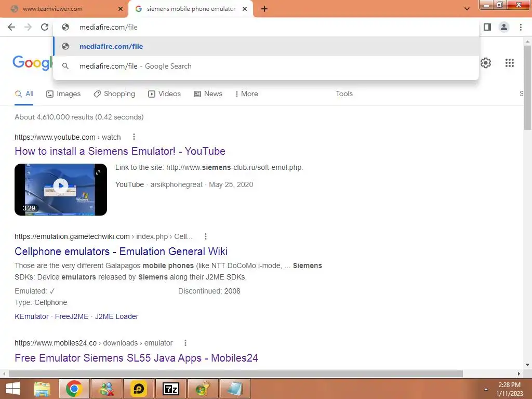Click the taskbar clock showing 2:28 PM
The image size is (532, 399).
pos(509,389)
